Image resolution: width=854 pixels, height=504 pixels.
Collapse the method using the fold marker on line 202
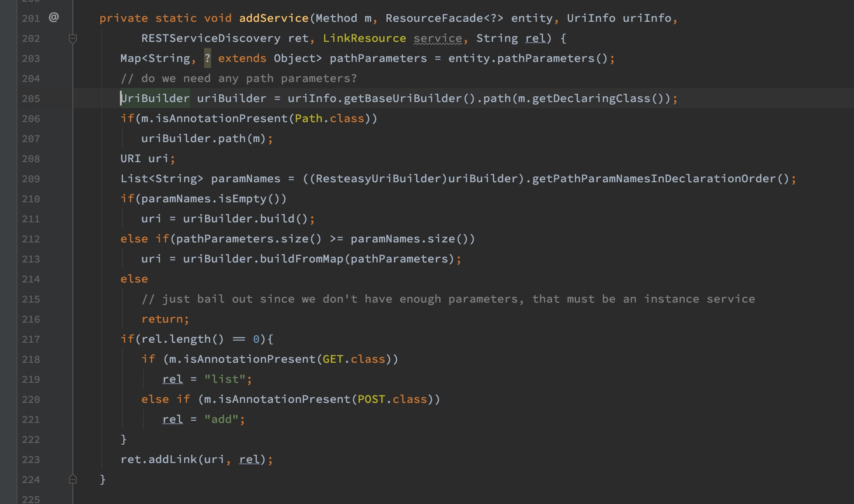coord(73,39)
